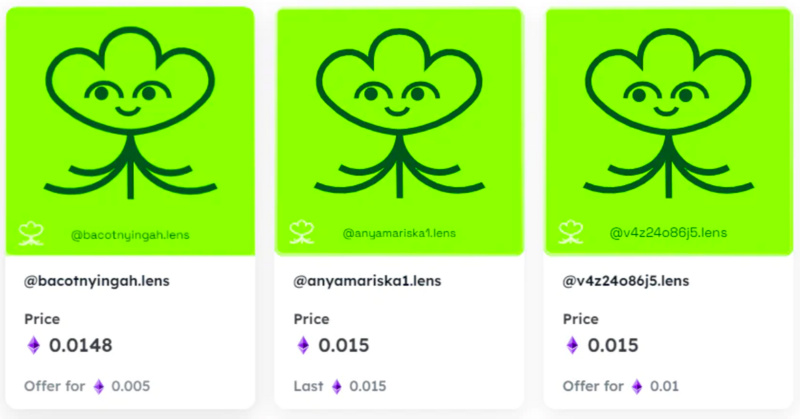Open the @anyamariska1.lens title link
The height and width of the screenshot is (419, 800).
pyautogui.click(x=367, y=281)
